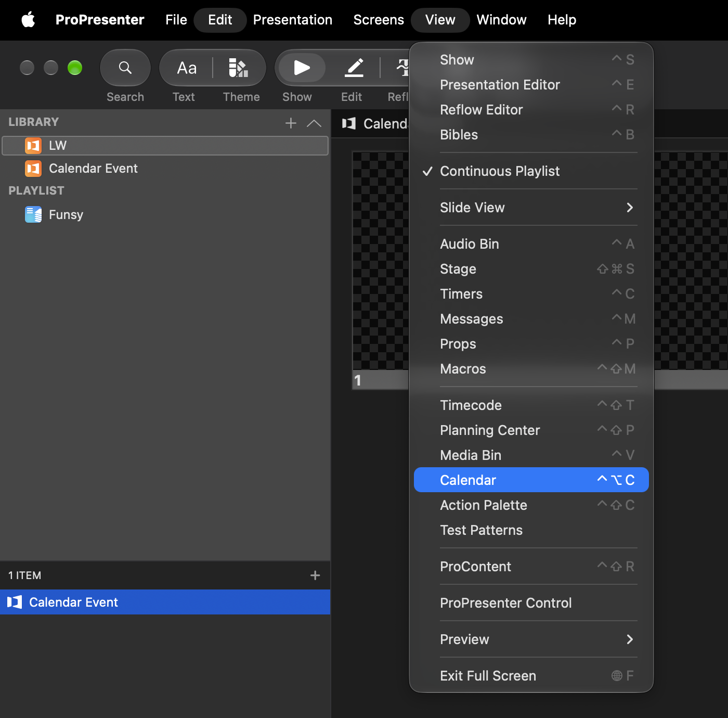
Task: Choose Action Palette menu item
Action: pyautogui.click(x=531, y=505)
